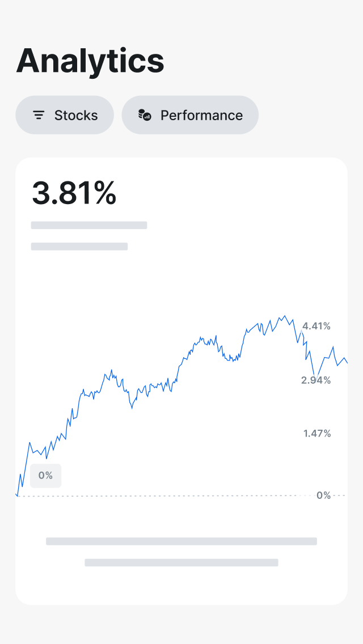Click the 3.81% return figure
The height and width of the screenshot is (644, 363).
[74, 193]
